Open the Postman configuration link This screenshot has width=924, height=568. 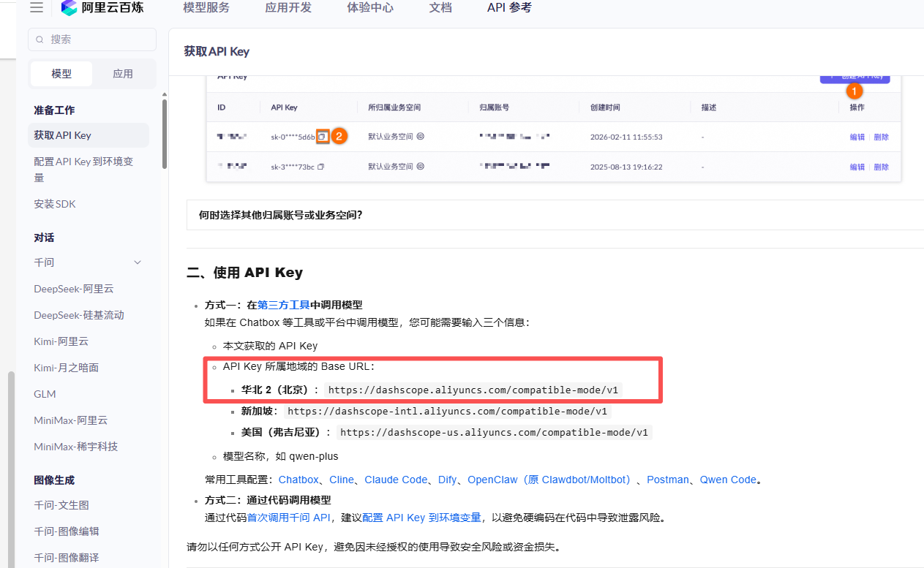(x=668, y=480)
